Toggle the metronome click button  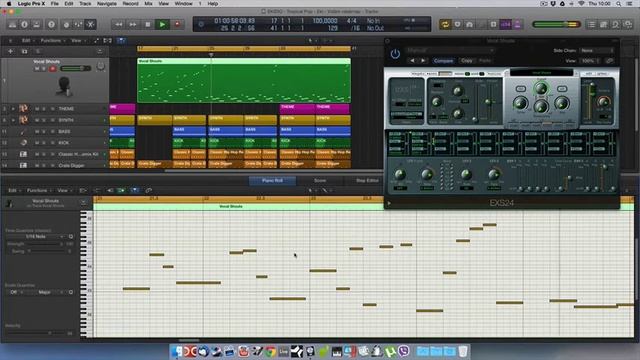[x=517, y=24]
